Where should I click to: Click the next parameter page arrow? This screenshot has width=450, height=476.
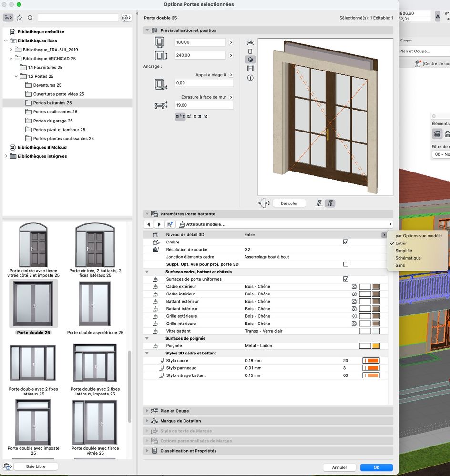pyautogui.click(x=159, y=224)
